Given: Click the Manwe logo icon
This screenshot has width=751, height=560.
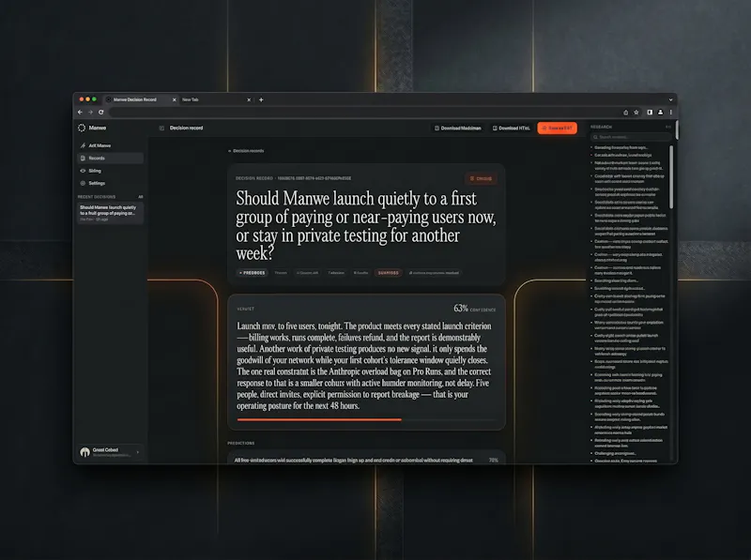Looking at the screenshot, I should click(x=82, y=128).
